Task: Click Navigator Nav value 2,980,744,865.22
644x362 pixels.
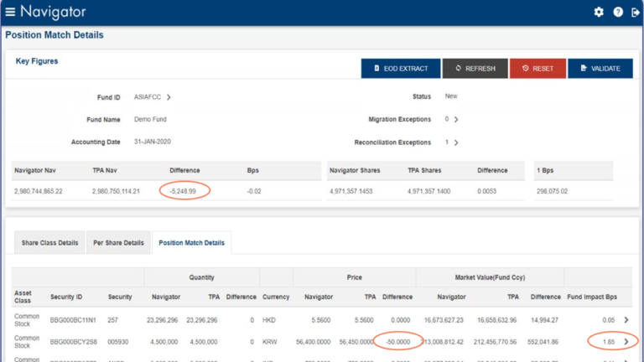Action: coord(39,191)
